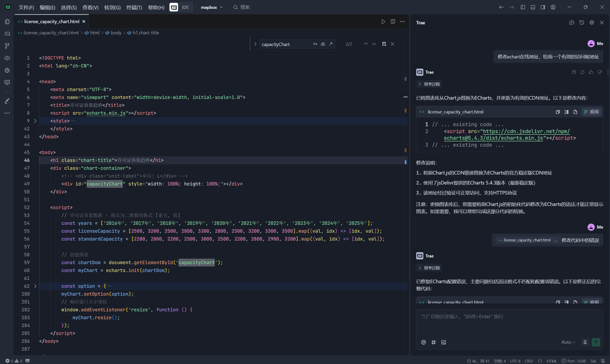Open 终端(T) menu
The height and width of the screenshot is (364, 610).
[x=134, y=7]
